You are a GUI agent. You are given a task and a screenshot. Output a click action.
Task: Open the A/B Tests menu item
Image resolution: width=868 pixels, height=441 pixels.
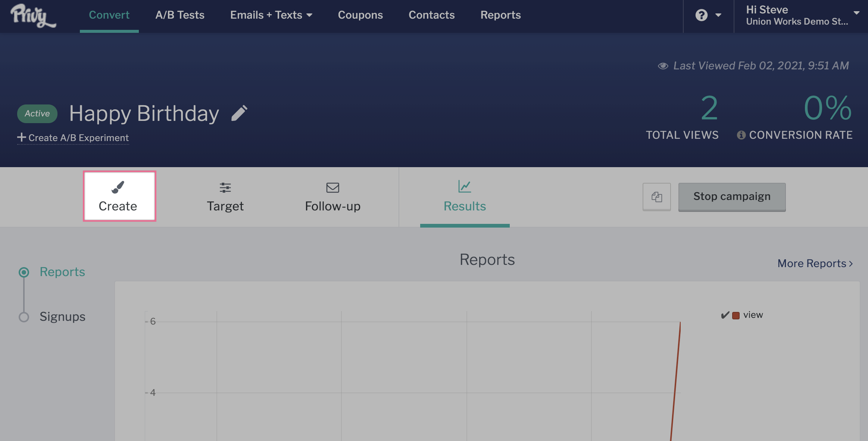click(x=180, y=15)
